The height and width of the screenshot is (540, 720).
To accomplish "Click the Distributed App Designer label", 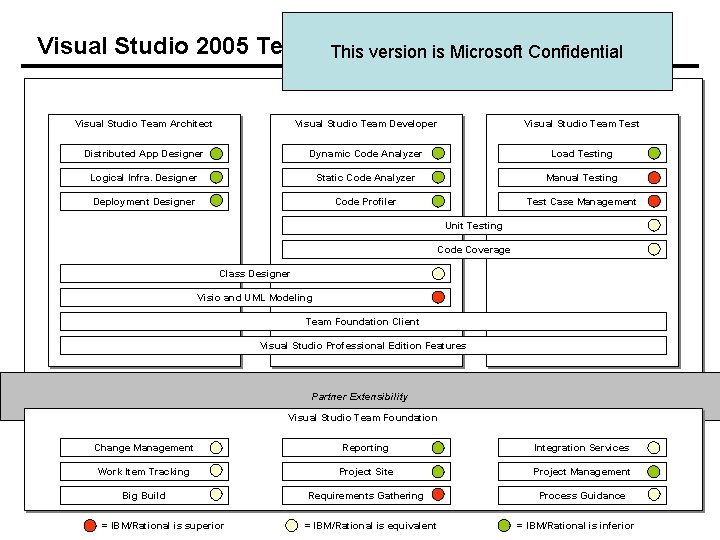I will click(143, 154).
